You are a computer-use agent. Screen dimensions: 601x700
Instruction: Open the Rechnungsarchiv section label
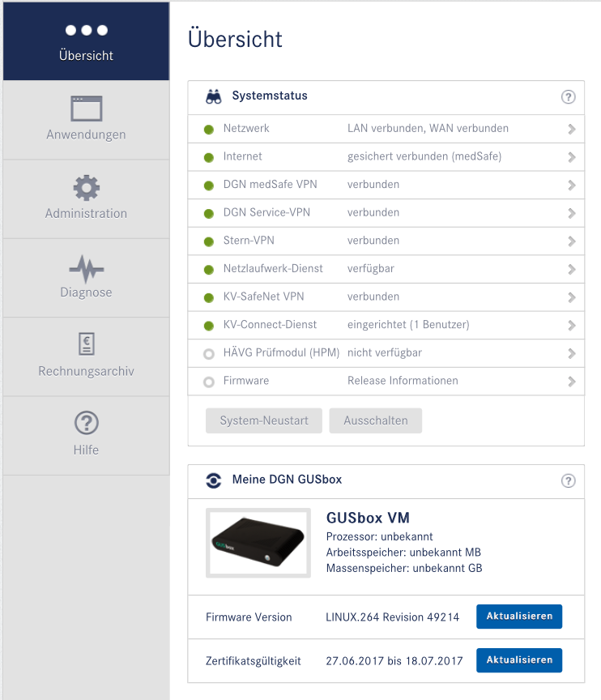pos(86,371)
